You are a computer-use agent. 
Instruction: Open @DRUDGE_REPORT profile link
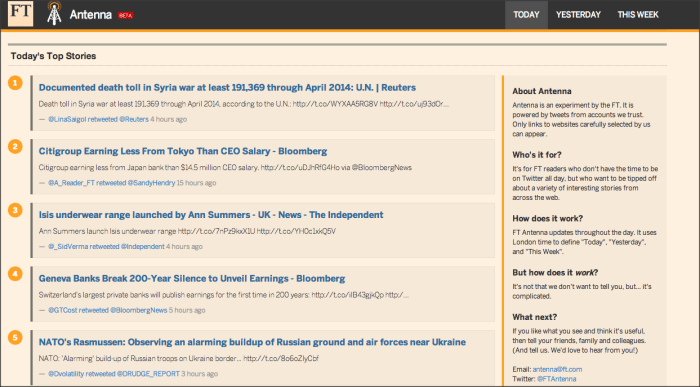pos(148,374)
